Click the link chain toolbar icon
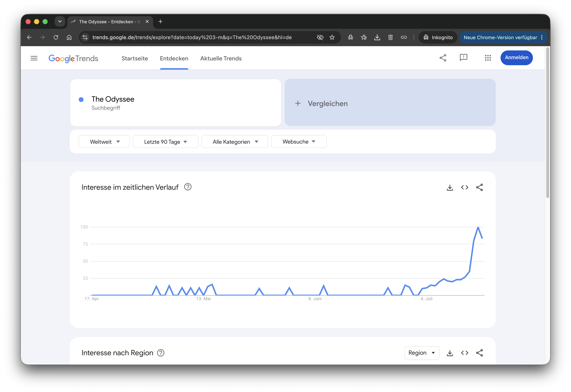 coord(404,37)
